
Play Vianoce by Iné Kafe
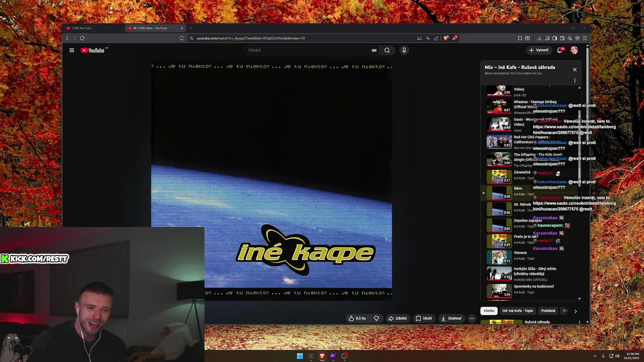tap(531, 256)
